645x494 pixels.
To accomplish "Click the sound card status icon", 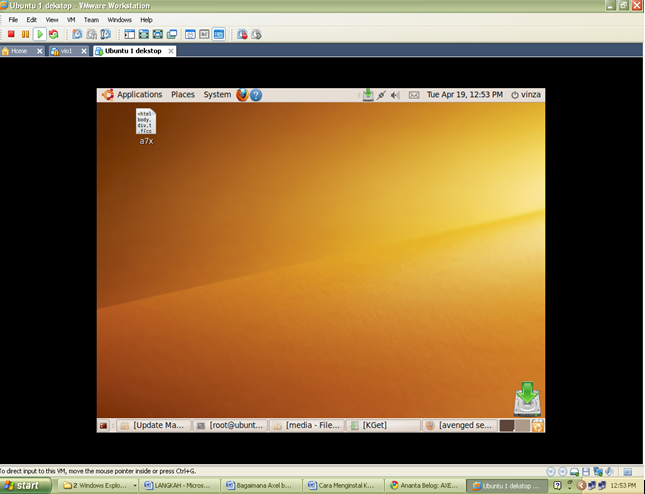I will point(609,472).
